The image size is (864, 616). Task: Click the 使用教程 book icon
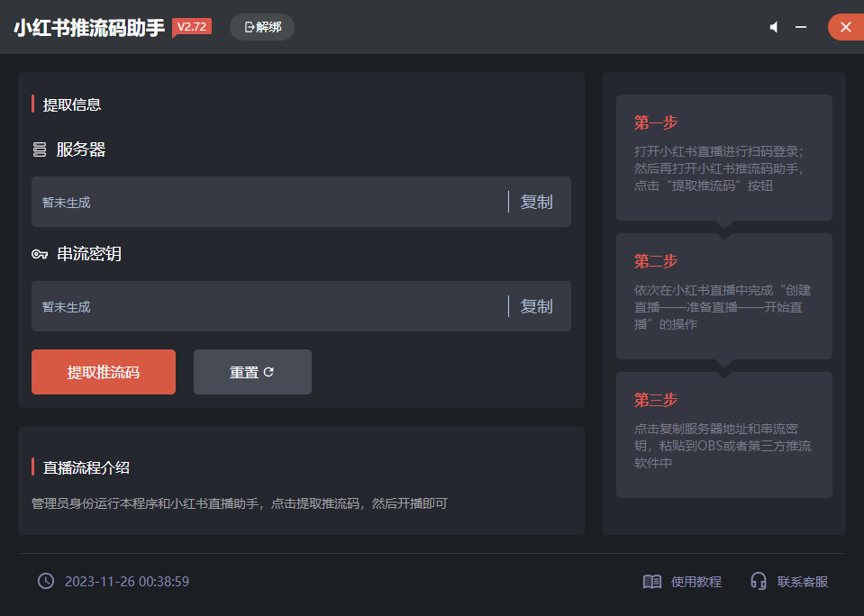pos(652,581)
